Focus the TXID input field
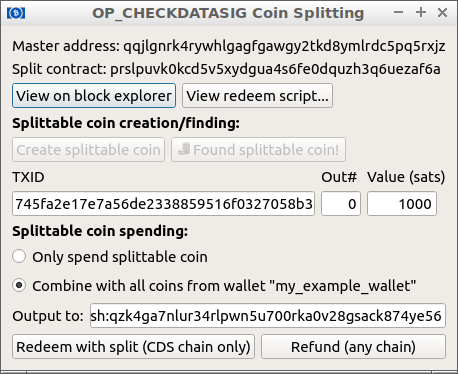 164,204
